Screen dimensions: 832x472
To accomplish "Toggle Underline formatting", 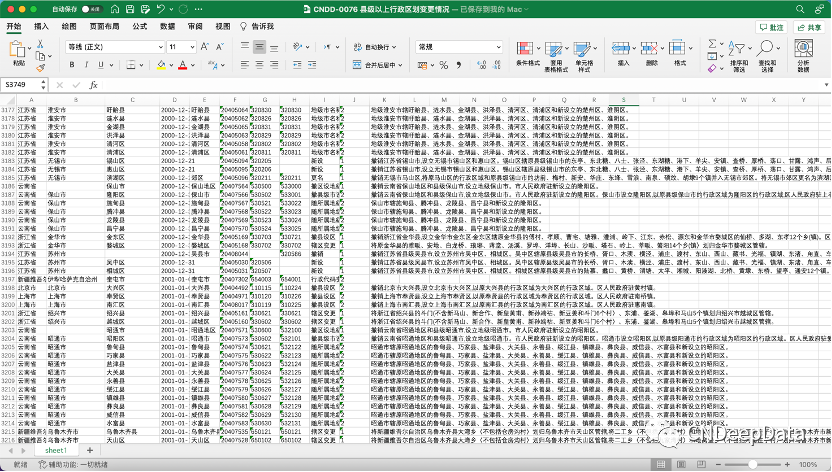I will pyautogui.click(x=101, y=65).
